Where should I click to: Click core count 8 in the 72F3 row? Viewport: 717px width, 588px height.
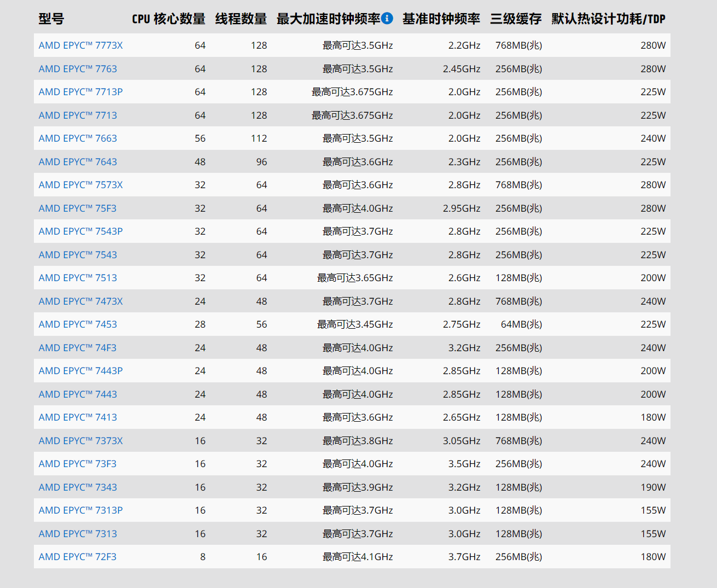203,557
